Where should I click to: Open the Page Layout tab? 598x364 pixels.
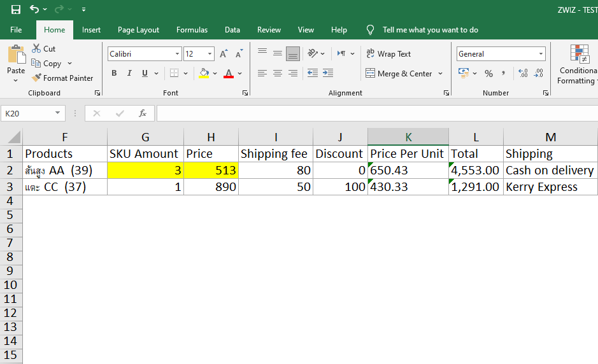pyautogui.click(x=138, y=30)
